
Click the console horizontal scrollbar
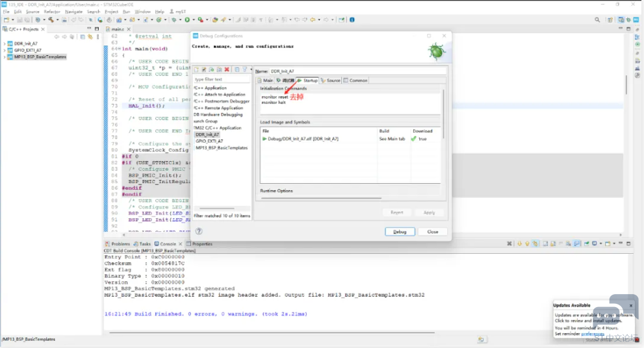click(271, 332)
